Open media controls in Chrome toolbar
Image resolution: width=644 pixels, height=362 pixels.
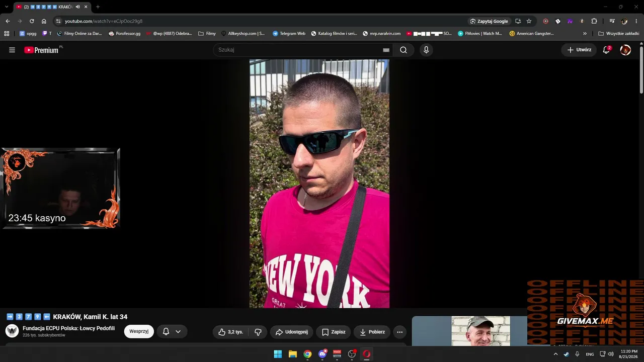pos(612,21)
